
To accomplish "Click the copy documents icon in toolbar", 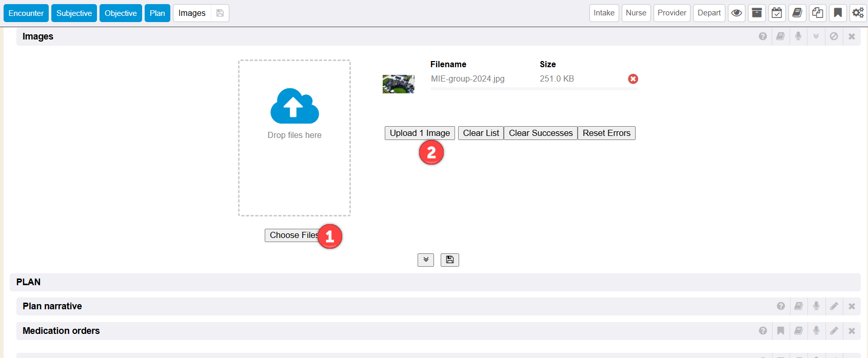I will (x=817, y=13).
